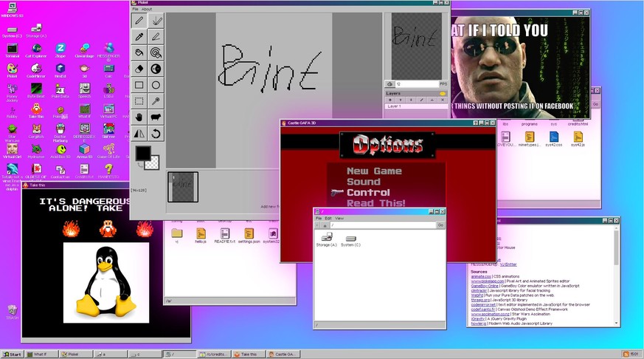Click the edit layer name pencil button
This screenshot has width=644, height=359.
(421, 100)
